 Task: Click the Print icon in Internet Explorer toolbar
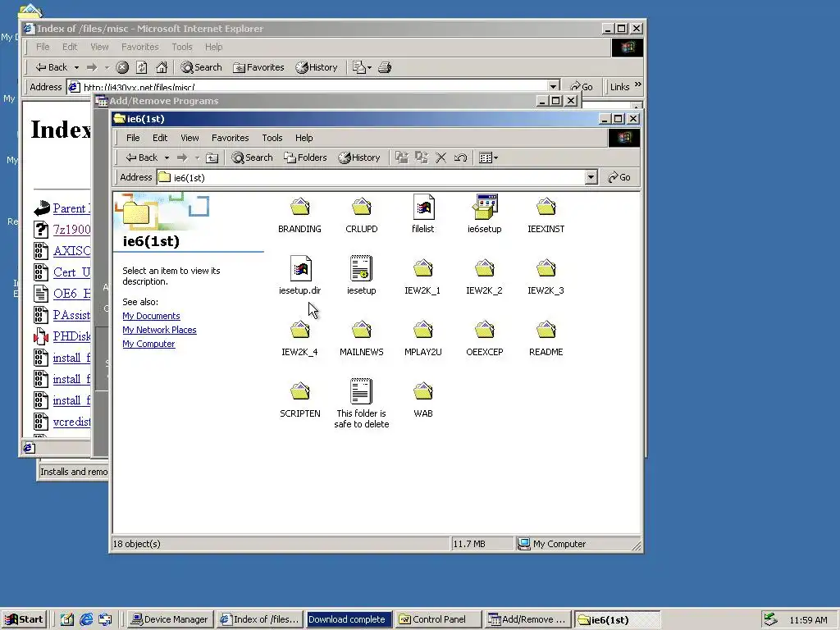coord(385,67)
